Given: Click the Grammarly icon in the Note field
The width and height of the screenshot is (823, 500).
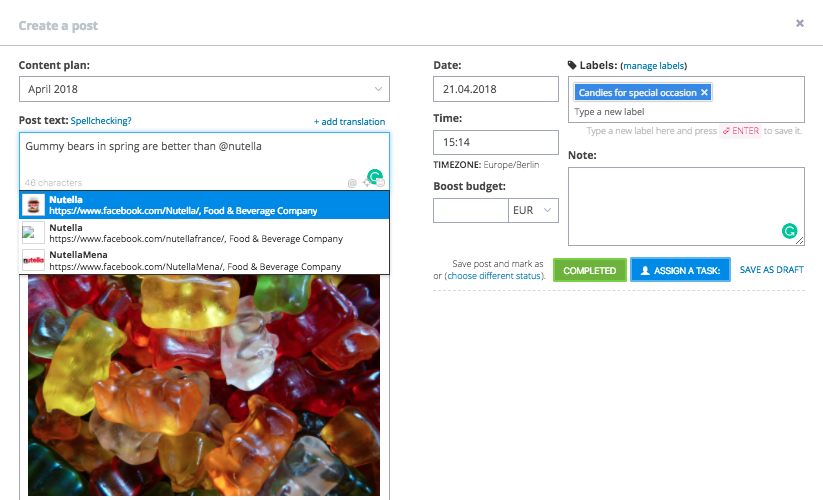Looking at the screenshot, I should (x=789, y=231).
